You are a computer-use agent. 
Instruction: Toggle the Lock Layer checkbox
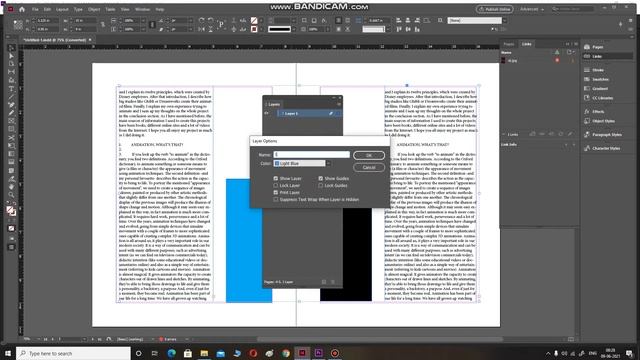(276, 185)
